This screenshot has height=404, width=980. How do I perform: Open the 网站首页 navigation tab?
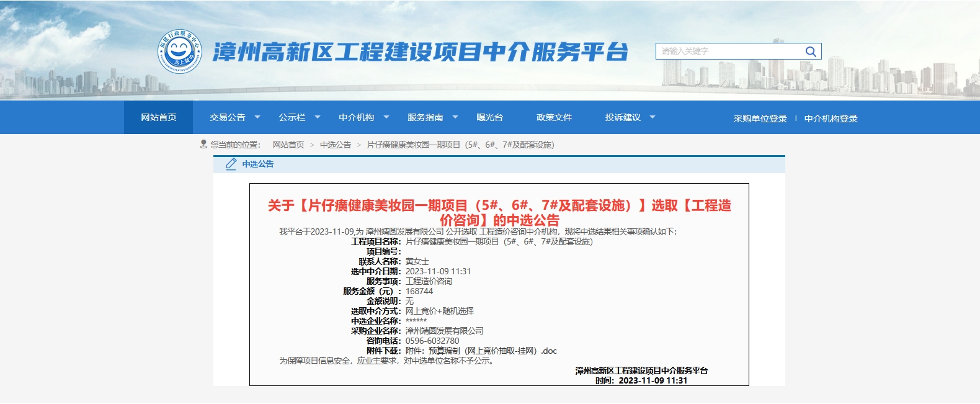click(x=159, y=117)
